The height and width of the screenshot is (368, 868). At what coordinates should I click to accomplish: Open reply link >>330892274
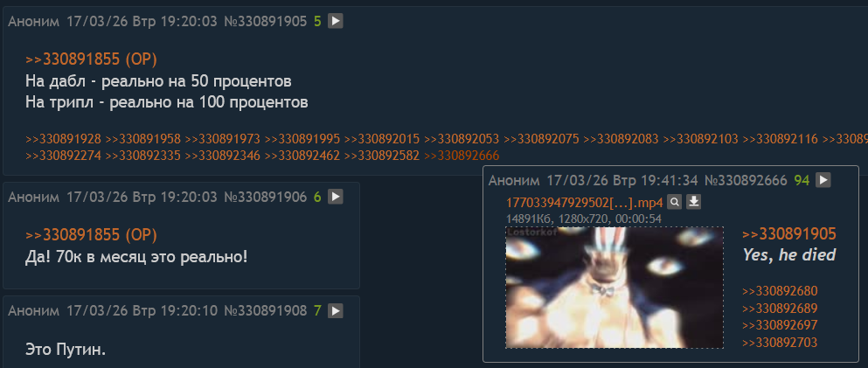click(63, 156)
